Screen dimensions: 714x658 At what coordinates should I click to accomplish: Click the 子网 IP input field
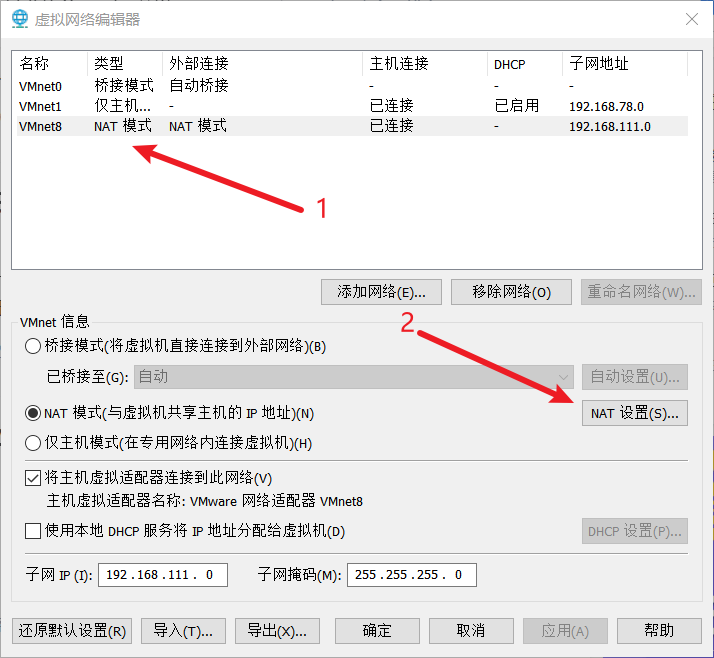coord(163,575)
